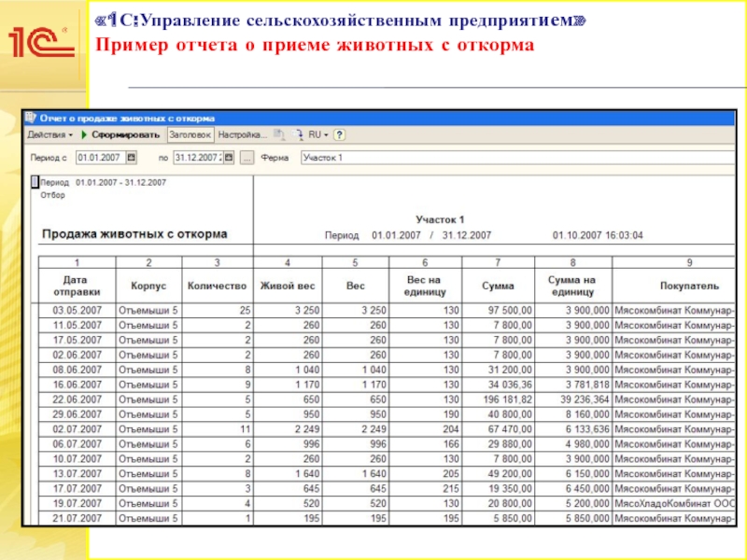
Task: Click buyer cell МясоХладоКомбинат ООО
Action: [674, 503]
